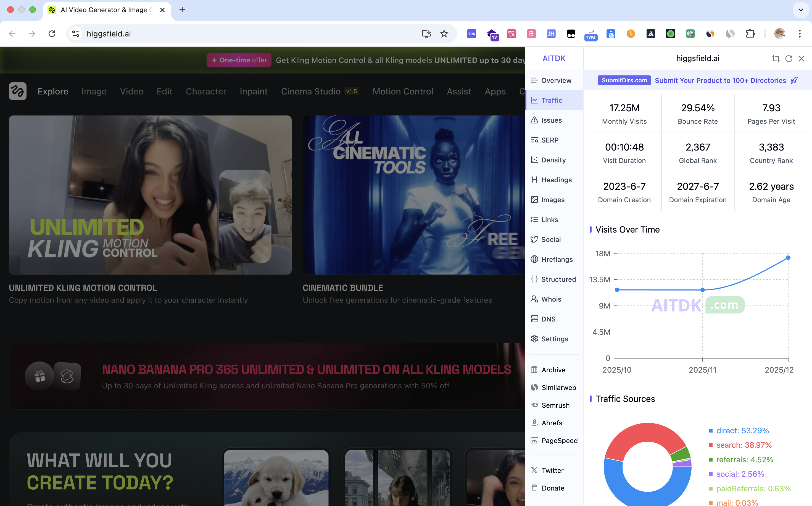Toggle the direct legend entry in Traffic Sources
Image resolution: width=812 pixels, height=506 pixels.
click(x=742, y=430)
